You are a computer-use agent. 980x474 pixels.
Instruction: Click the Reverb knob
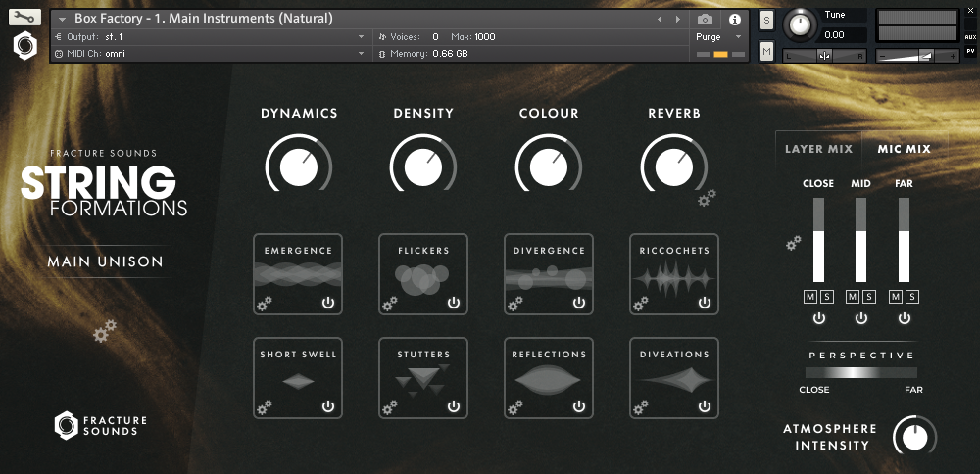[x=674, y=166]
